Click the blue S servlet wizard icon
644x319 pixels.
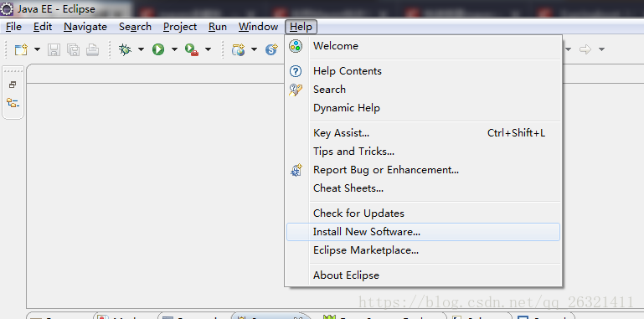tap(271, 49)
